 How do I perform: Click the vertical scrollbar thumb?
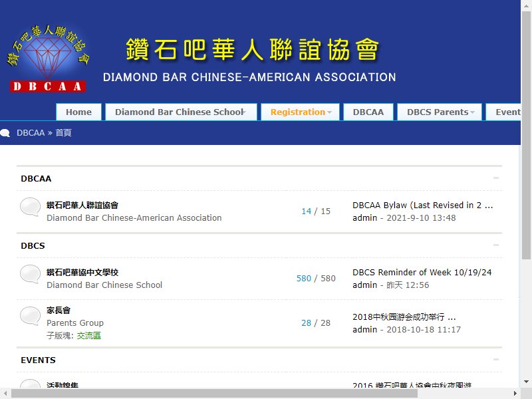coord(526,135)
